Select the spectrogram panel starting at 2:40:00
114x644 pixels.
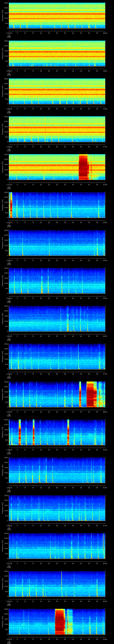tap(57, 129)
